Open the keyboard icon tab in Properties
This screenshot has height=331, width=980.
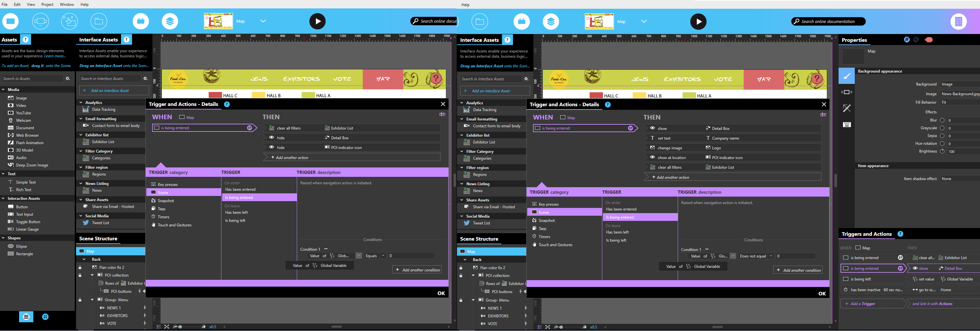(846, 125)
